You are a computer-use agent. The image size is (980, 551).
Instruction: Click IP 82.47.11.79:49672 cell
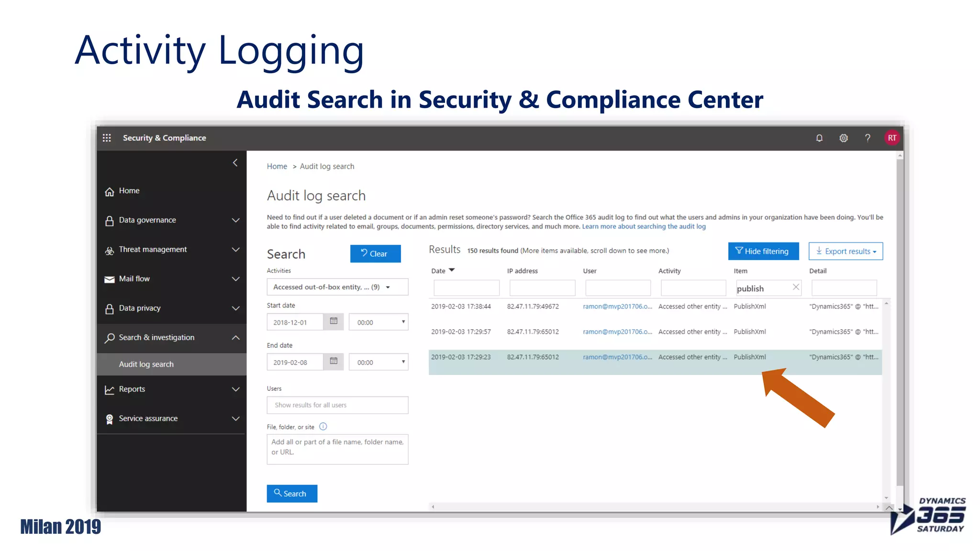pos(533,306)
